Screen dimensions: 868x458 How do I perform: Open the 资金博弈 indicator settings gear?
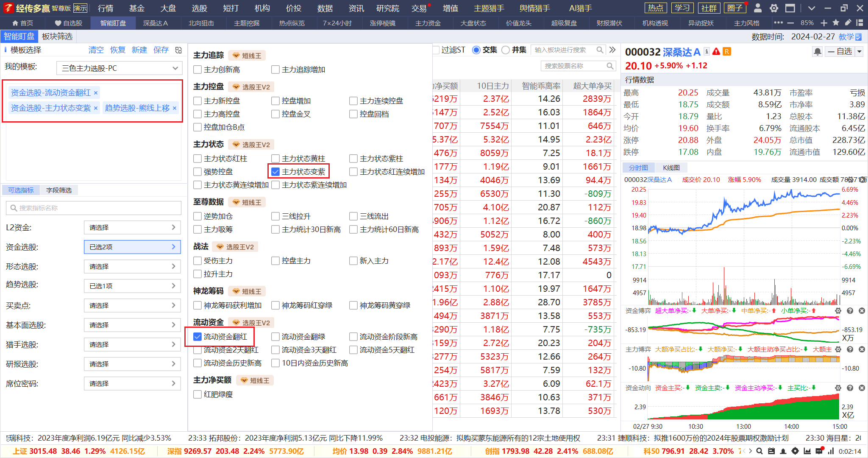(838, 311)
